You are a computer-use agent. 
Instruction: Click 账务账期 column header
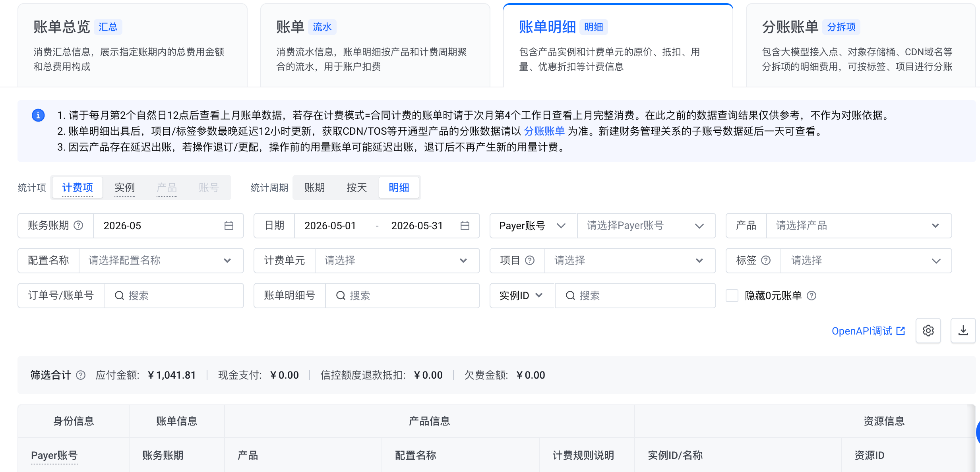coord(163,455)
